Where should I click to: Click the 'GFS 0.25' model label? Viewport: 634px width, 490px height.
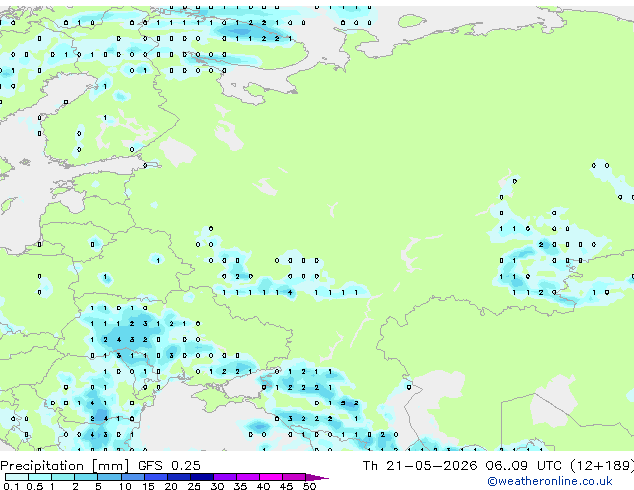pyautogui.click(x=169, y=466)
